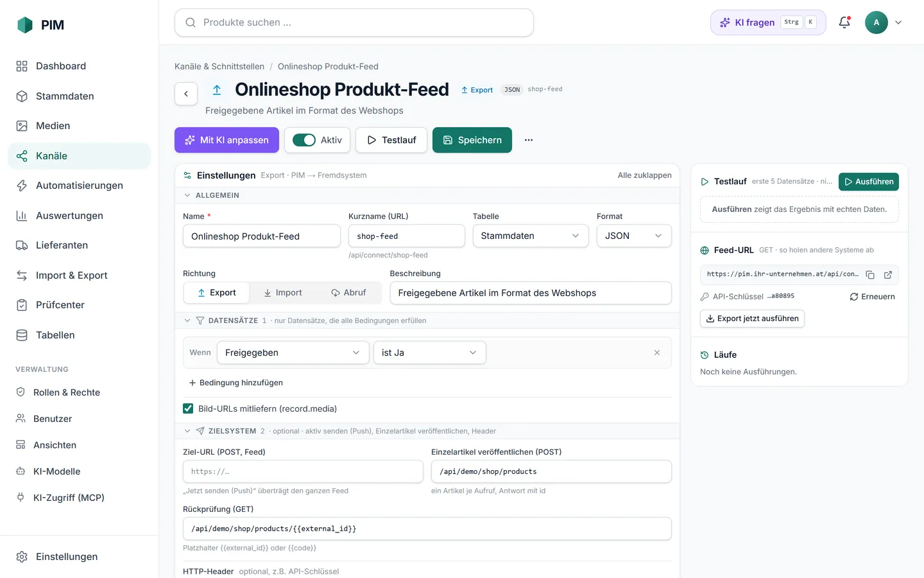Open Rollen & Rechte

click(79, 392)
